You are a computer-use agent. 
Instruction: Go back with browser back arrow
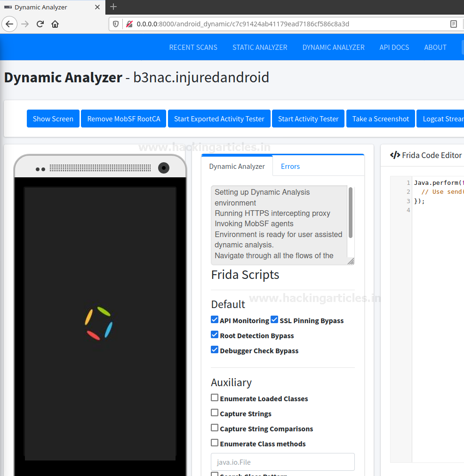[9, 24]
